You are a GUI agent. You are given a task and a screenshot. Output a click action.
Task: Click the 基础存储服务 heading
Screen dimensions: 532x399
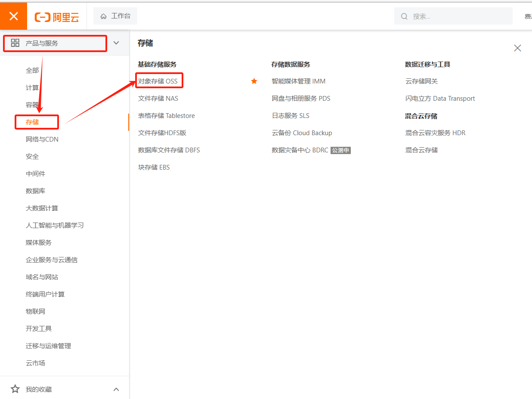[x=157, y=64]
